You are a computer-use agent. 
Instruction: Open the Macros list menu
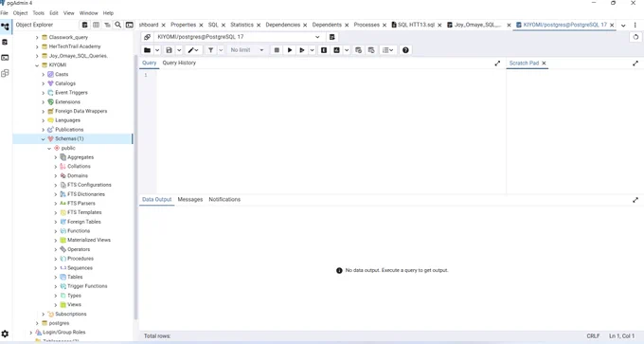(x=387, y=50)
